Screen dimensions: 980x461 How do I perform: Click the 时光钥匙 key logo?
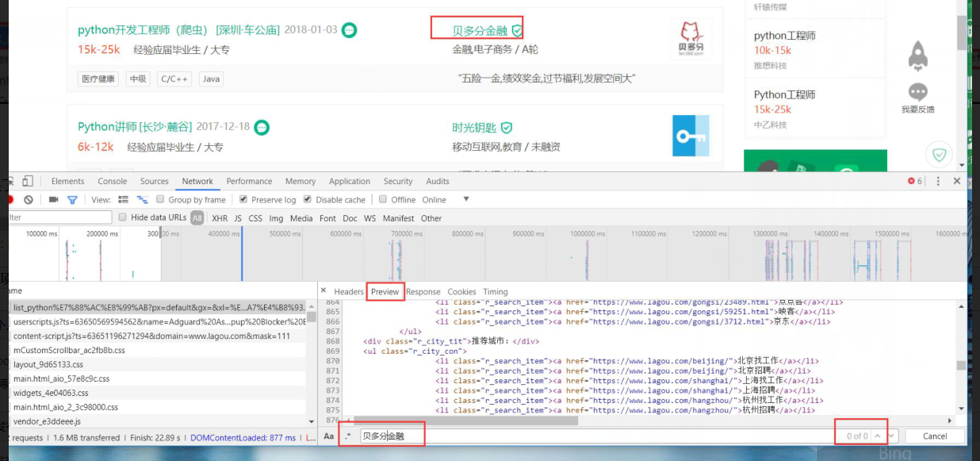691,135
